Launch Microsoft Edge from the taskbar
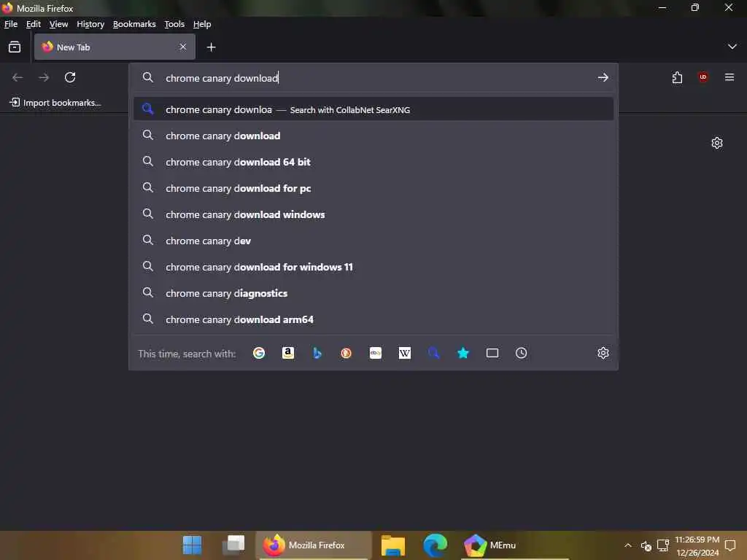The width and height of the screenshot is (747, 560). point(435,545)
